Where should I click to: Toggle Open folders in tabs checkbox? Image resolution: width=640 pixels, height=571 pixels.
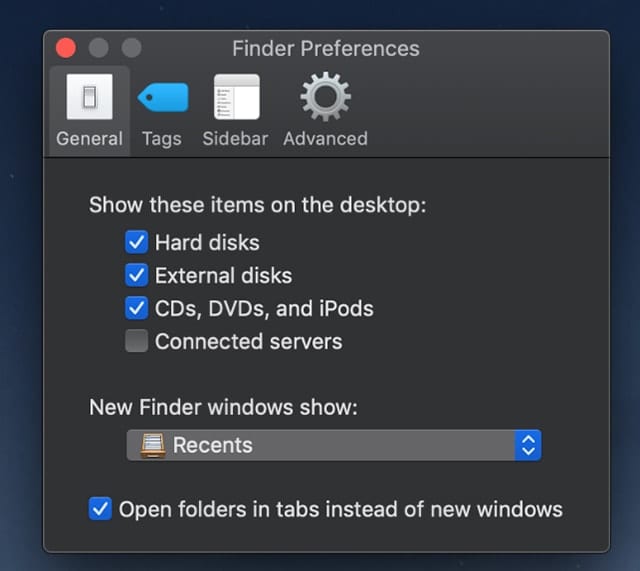tap(100, 509)
